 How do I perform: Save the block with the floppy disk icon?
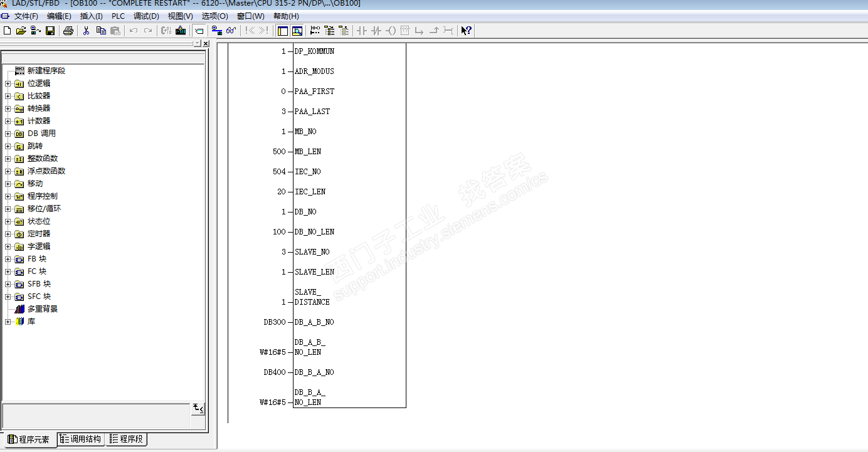pyautogui.click(x=50, y=30)
